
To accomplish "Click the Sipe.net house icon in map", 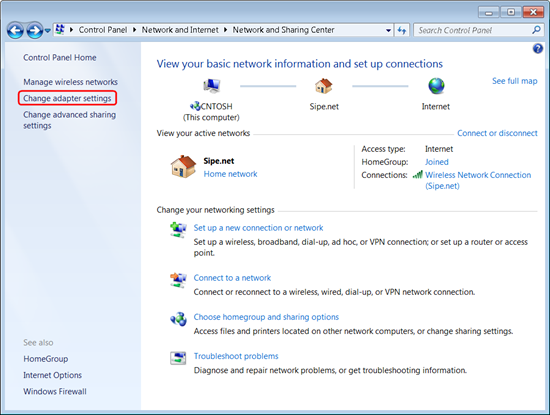I will click(x=323, y=86).
